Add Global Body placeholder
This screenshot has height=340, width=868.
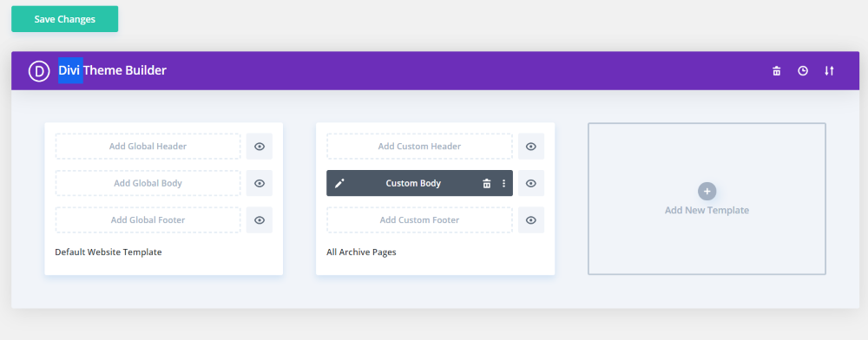pyautogui.click(x=148, y=183)
